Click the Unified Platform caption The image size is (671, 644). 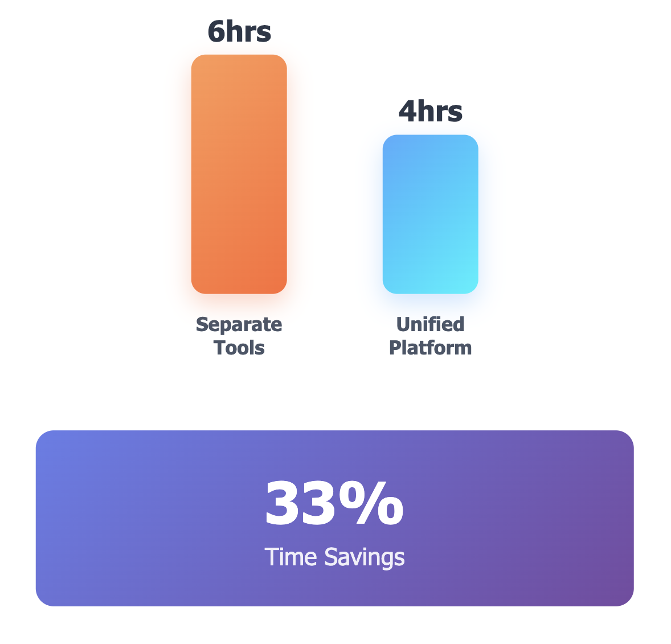point(430,336)
